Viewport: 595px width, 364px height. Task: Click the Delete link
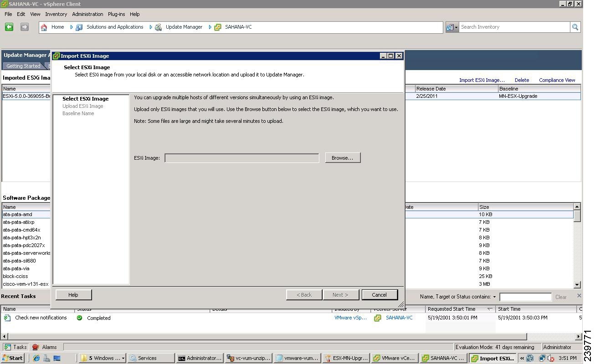pos(522,80)
